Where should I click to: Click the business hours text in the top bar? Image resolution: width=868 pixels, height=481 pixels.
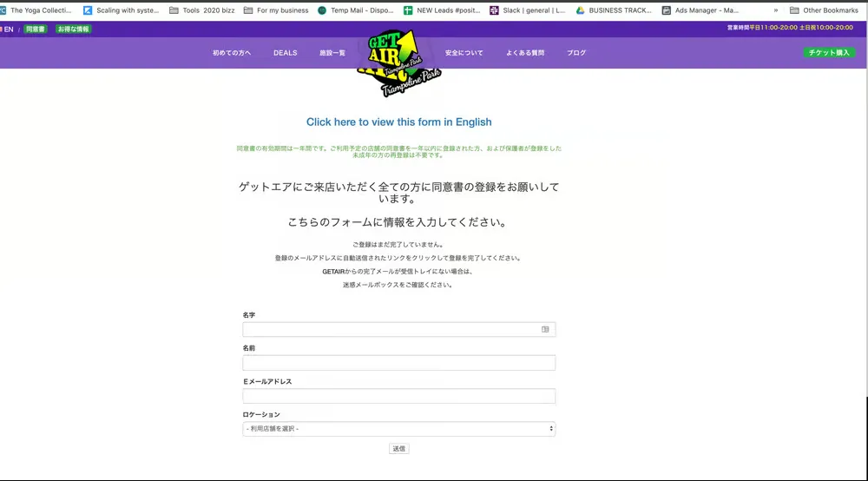point(790,28)
